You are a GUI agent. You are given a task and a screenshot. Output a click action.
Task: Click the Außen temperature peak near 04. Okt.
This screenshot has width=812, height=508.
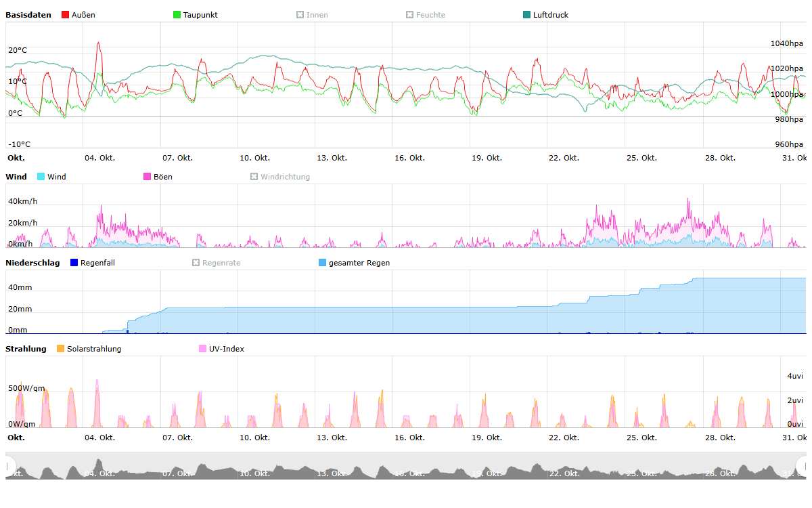pos(99,43)
